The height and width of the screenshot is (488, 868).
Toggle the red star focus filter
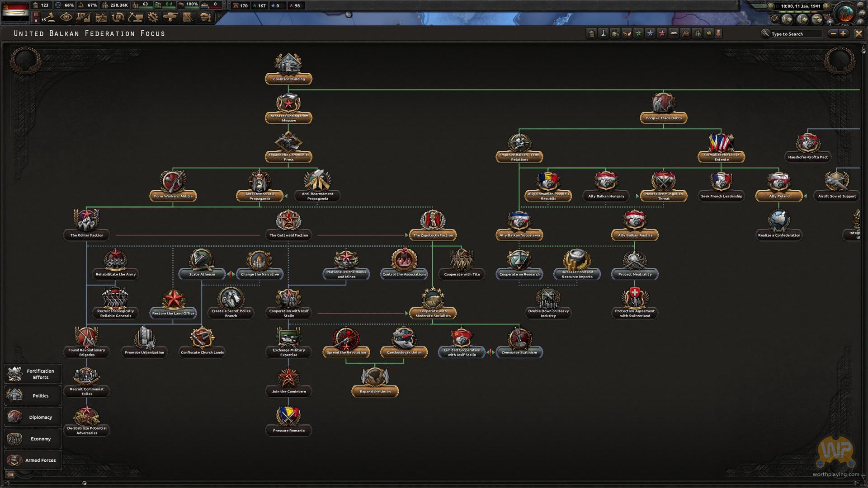(x=662, y=33)
